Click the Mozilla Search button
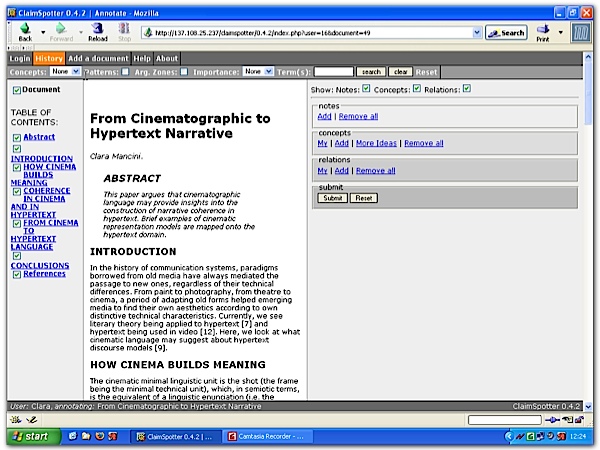The image size is (600, 450). click(506, 33)
